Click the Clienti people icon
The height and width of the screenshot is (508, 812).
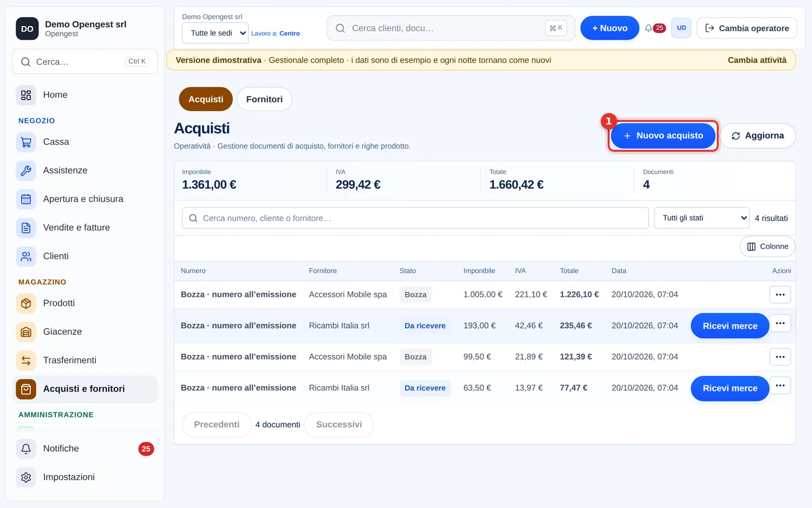click(26, 256)
